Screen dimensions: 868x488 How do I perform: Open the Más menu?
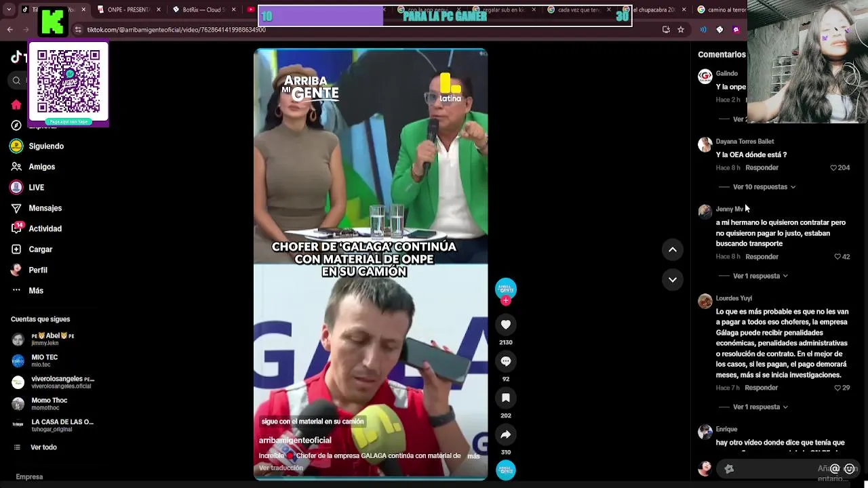click(x=27, y=291)
